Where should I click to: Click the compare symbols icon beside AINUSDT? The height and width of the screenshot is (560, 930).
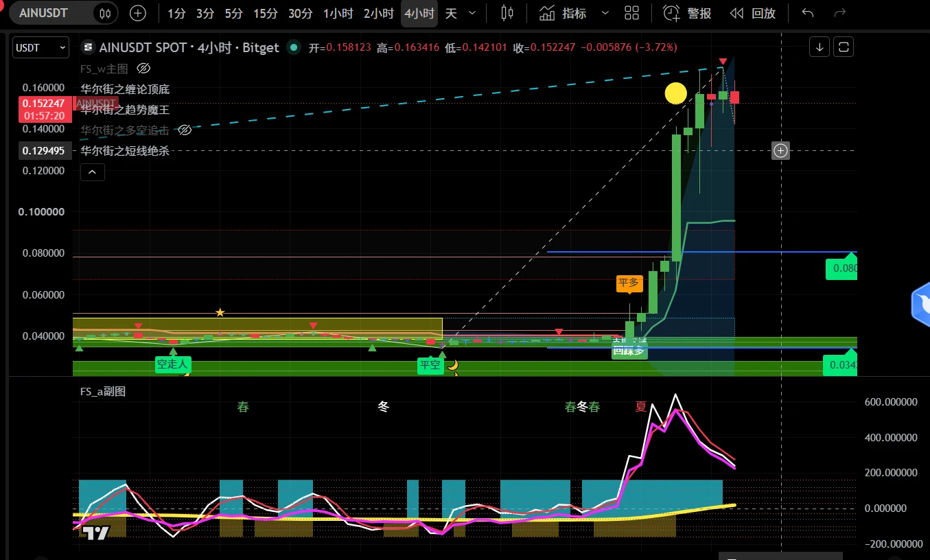pyautogui.click(x=104, y=13)
